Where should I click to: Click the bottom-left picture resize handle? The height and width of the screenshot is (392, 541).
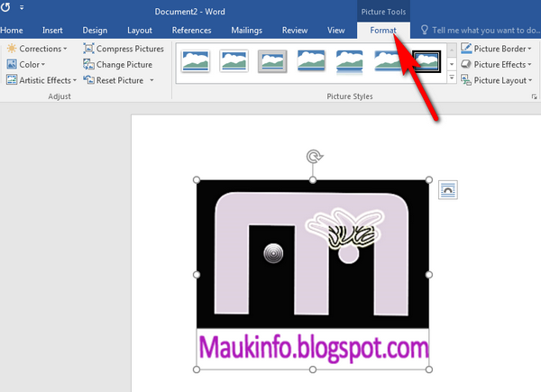point(197,369)
